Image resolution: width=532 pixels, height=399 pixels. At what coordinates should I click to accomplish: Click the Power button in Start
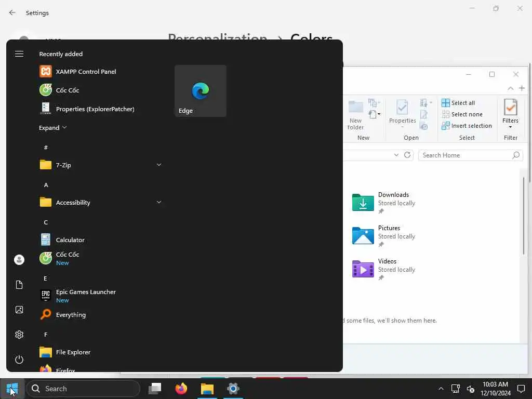coord(19,360)
